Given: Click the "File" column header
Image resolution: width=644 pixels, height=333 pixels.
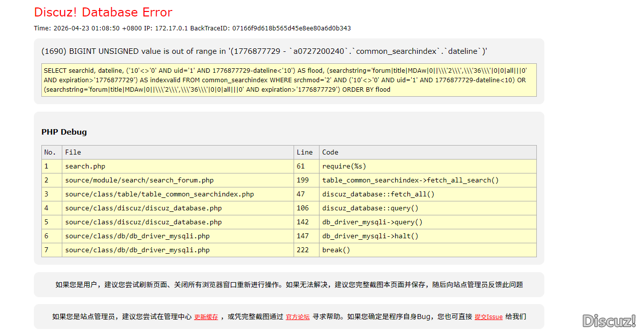Looking at the screenshot, I should tap(73, 152).
